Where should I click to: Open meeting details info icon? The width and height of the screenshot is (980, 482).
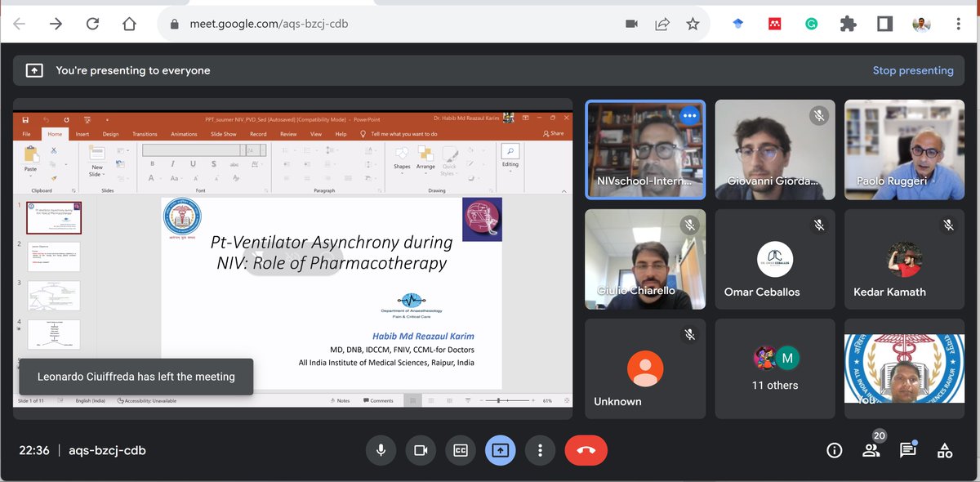tap(834, 450)
